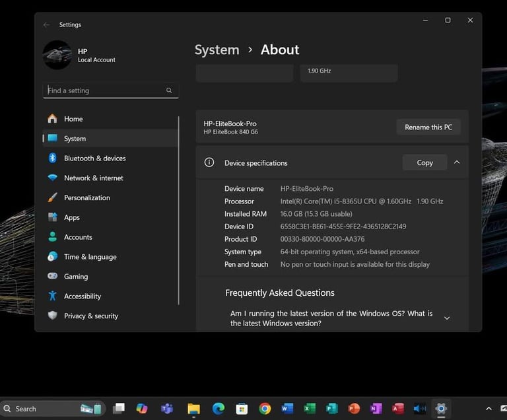This screenshot has height=420, width=507.
Task: Open Excel from the taskbar
Action: (310, 408)
